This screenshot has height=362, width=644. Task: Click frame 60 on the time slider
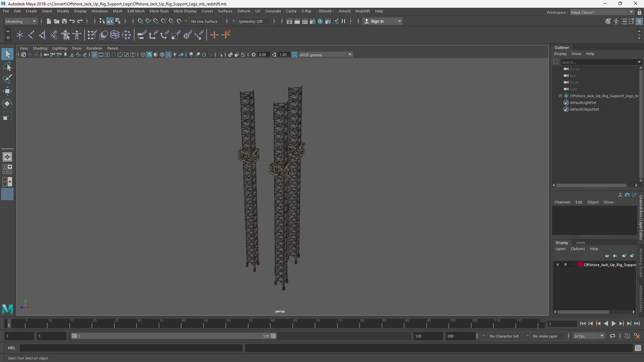pos(273,324)
